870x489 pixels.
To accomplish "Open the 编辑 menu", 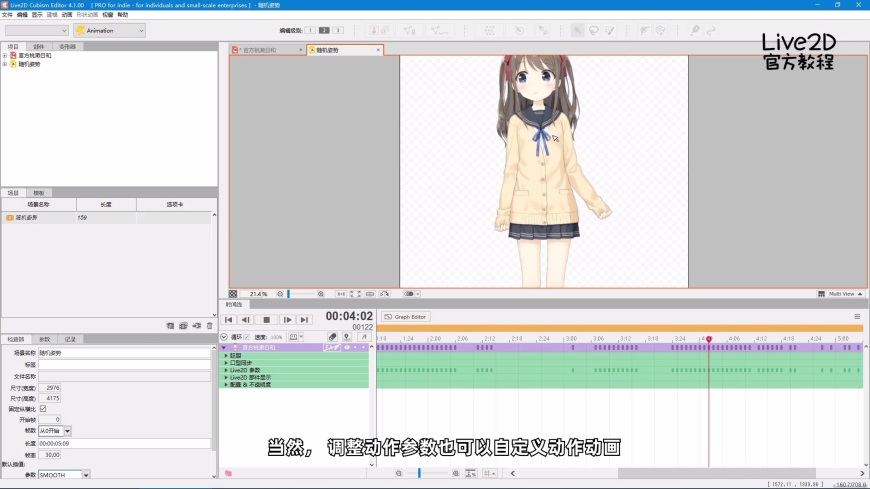I will pos(22,14).
